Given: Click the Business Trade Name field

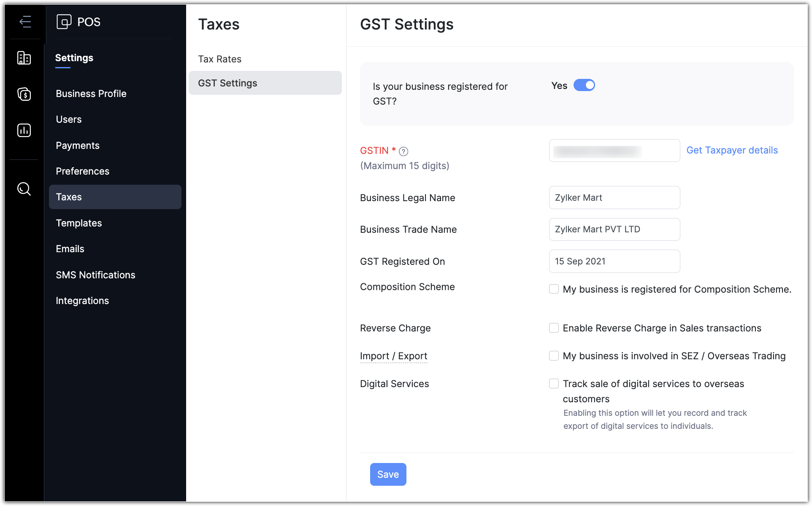Looking at the screenshot, I should pyautogui.click(x=614, y=229).
